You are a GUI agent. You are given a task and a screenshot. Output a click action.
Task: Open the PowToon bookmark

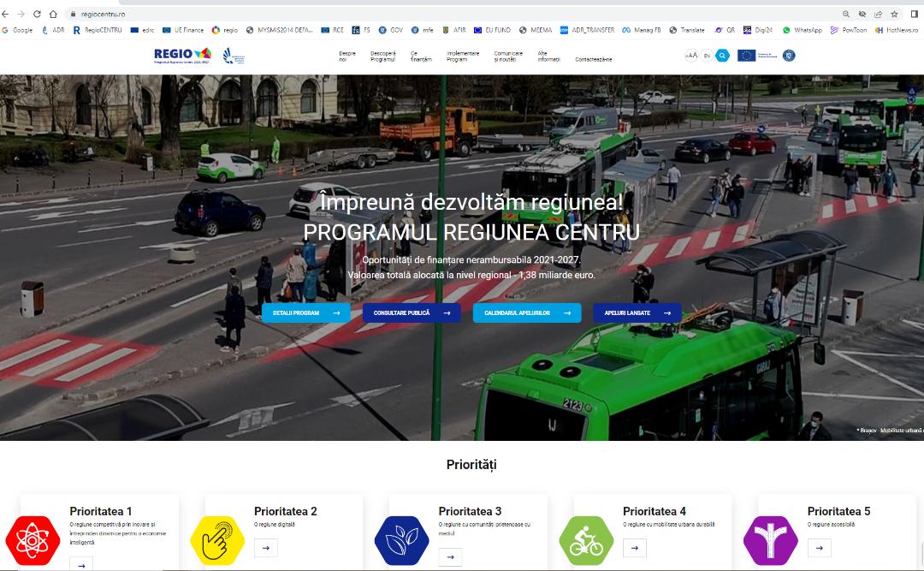849,30
